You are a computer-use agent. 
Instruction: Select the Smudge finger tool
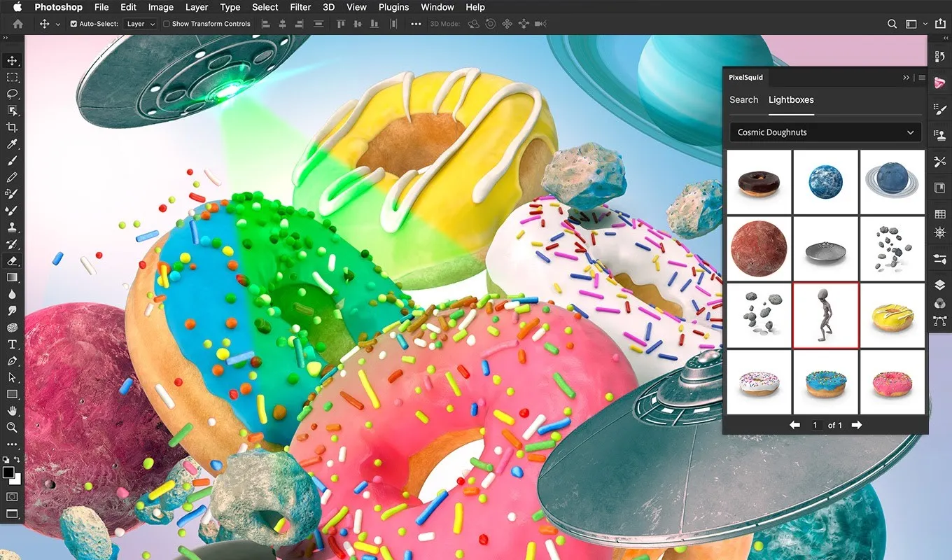(12, 311)
